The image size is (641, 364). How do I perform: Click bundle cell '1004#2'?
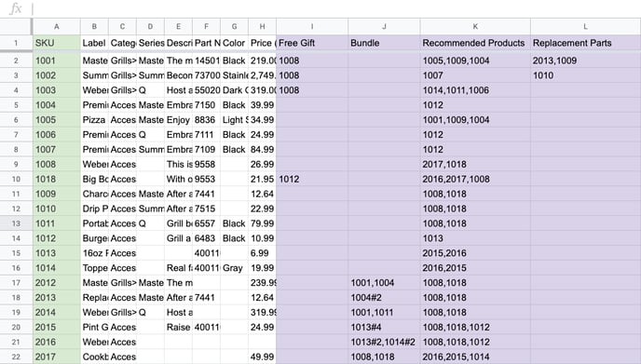click(x=384, y=297)
